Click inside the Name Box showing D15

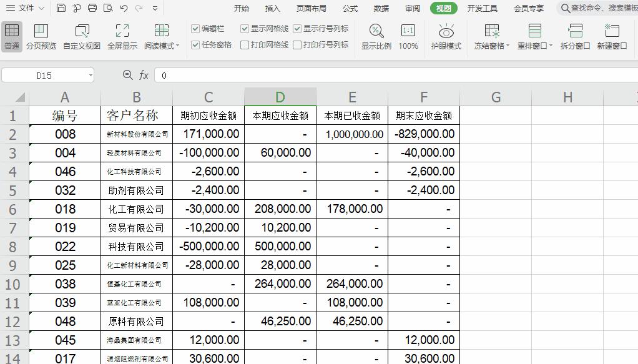point(44,74)
